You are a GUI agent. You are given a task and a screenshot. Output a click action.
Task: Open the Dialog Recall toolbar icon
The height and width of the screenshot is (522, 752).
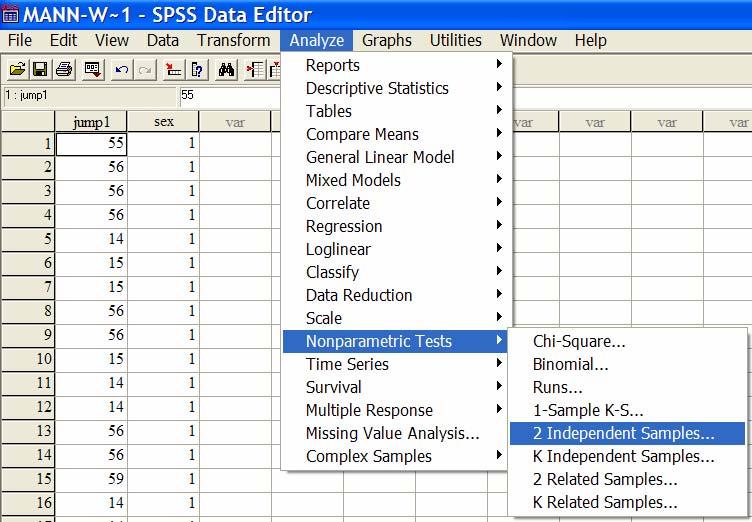pos(92,70)
